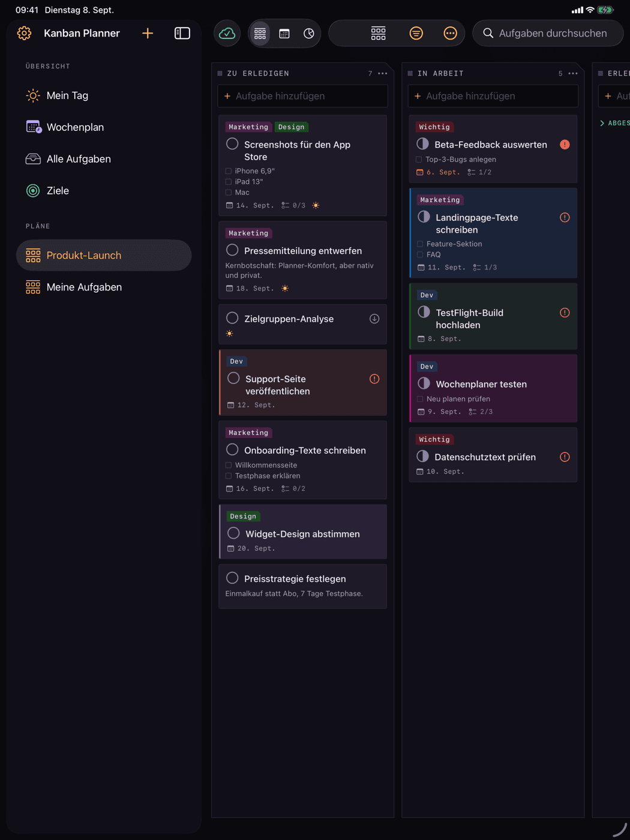Check the iPhone 6,9" subtask
Screen dimensions: 630x840
click(229, 171)
